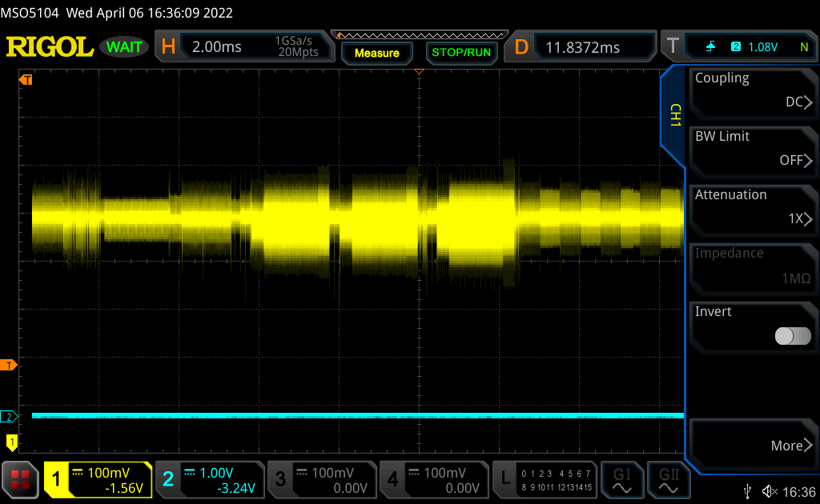Open the More submenu
Image resolution: width=820 pixels, height=504 pixels.
[753, 445]
